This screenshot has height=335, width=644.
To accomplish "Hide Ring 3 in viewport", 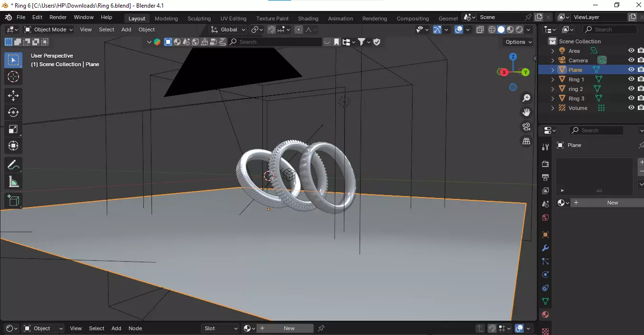I will (631, 99).
